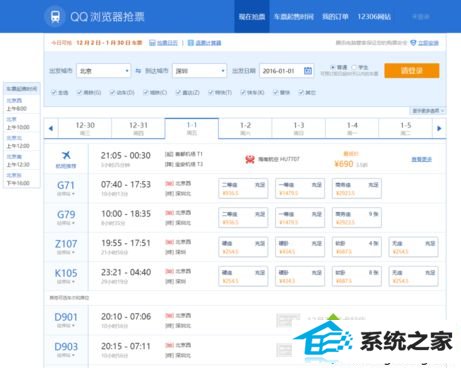Click the shield security install icon
This screenshot has width=461, height=368.
[413, 43]
